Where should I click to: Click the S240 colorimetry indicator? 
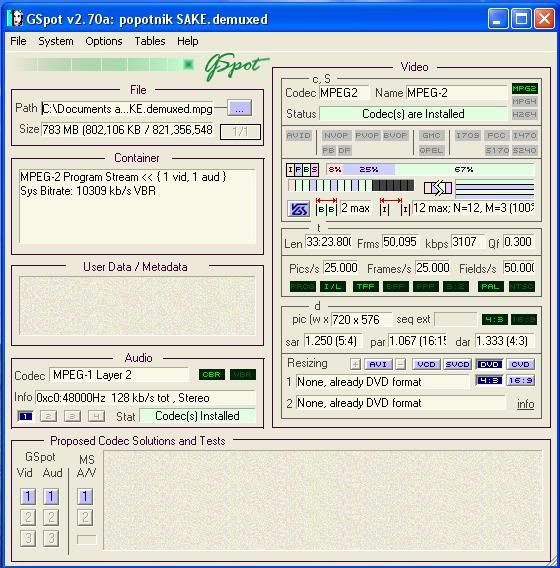click(x=524, y=150)
